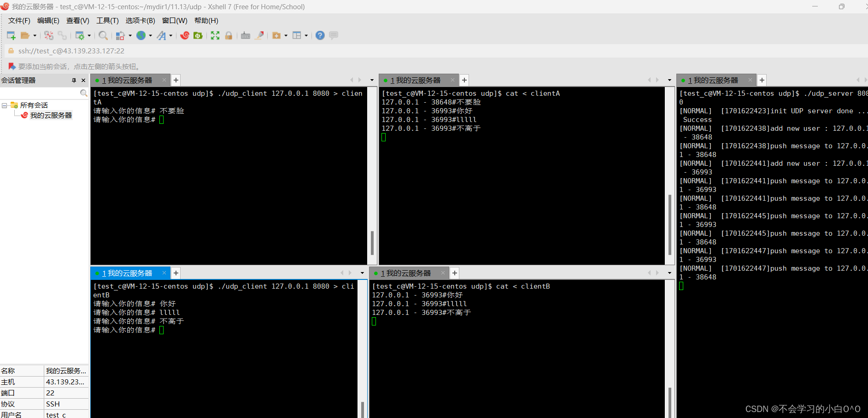The image size is (868, 418).
Task: Add new tab in clientB udp_client pane
Action: click(x=176, y=273)
